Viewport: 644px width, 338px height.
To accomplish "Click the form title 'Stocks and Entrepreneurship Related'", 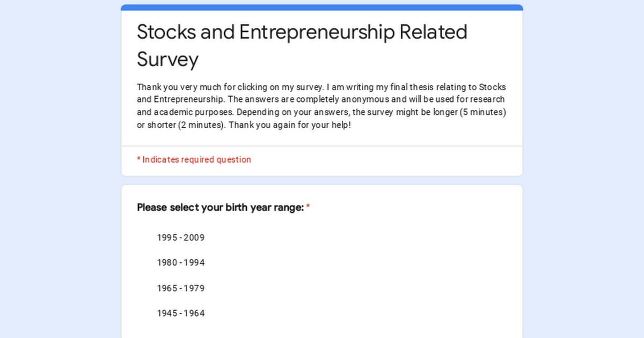I will point(302,32).
